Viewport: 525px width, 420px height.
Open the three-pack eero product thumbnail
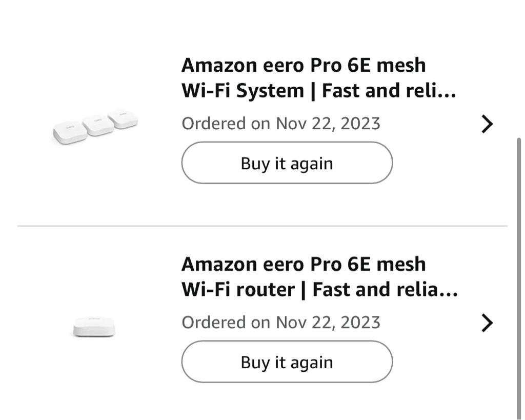coord(95,126)
